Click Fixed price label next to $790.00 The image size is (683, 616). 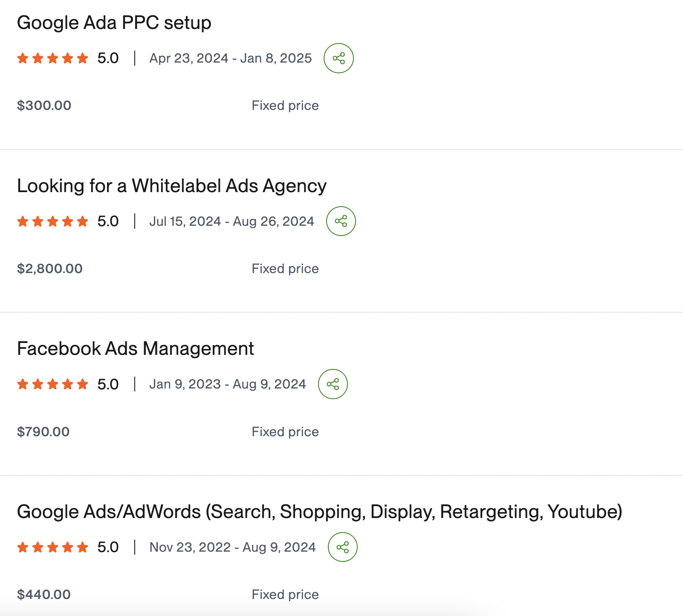tap(285, 432)
